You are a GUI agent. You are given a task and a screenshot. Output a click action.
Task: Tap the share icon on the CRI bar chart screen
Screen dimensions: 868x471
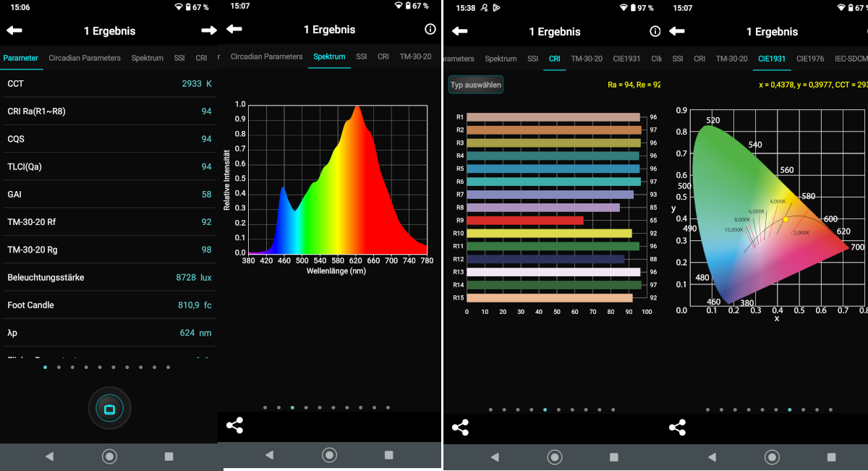click(x=460, y=428)
